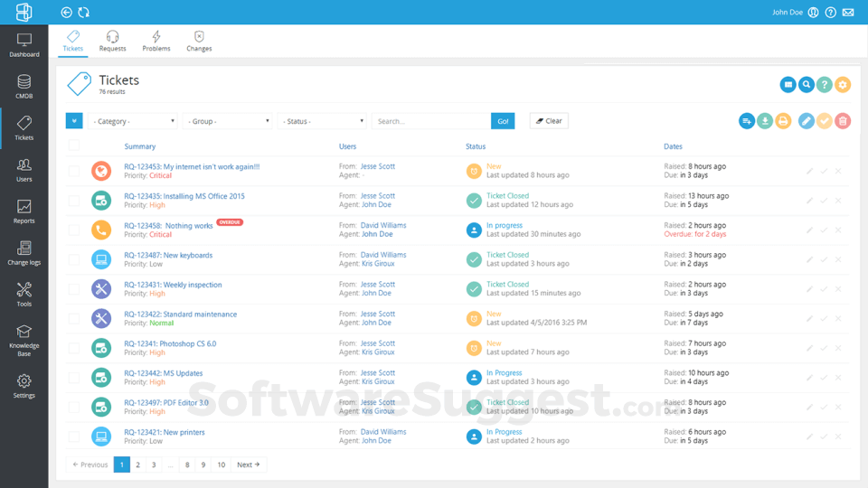868x488 pixels.
Task: Sort by Summary column header
Action: 139,146
